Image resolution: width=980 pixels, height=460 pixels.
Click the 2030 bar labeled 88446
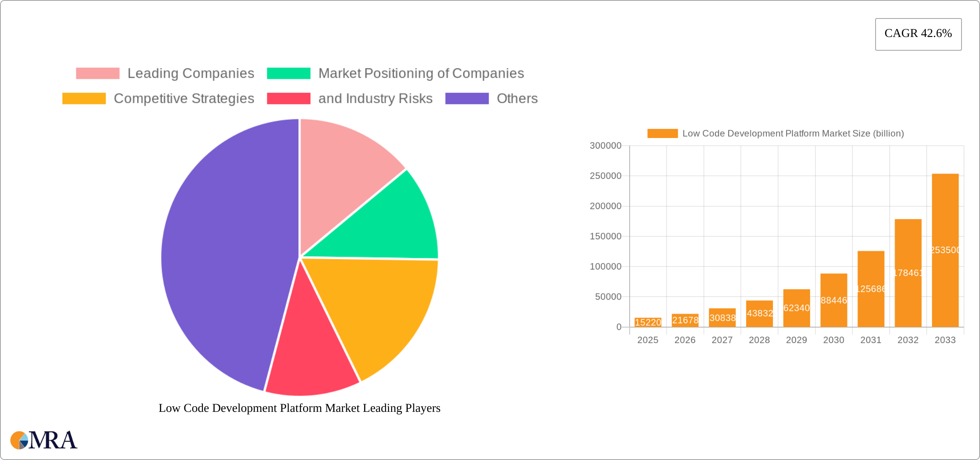(x=834, y=300)
